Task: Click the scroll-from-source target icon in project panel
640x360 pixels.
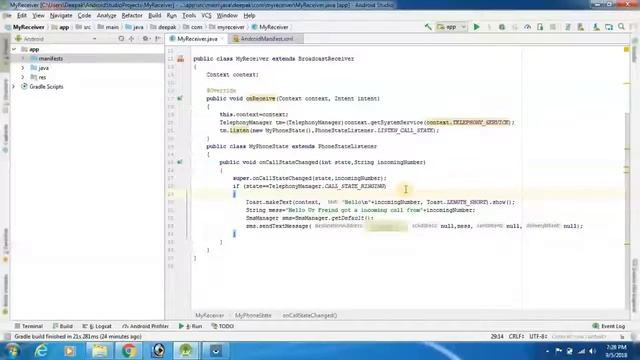Action: click(x=121, y=39)
